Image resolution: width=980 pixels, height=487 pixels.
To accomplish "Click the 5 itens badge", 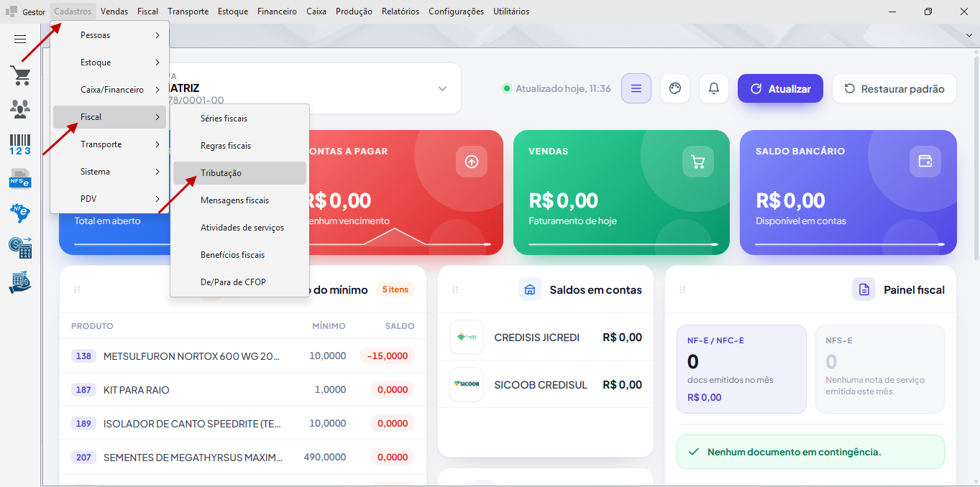I will pos(395,289).
